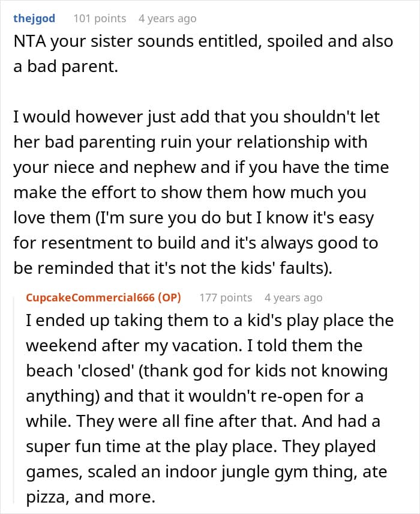Open CupcakeCommercial666's user profile
Image resolution: width=420 pixels, height=514 pixels.
pyautogui.click(x=90, y=298)
